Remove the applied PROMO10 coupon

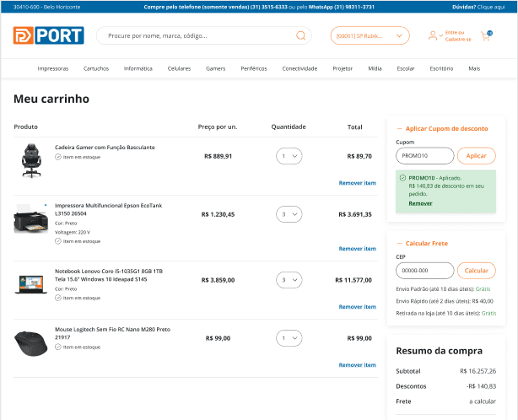tap(420, 203)
